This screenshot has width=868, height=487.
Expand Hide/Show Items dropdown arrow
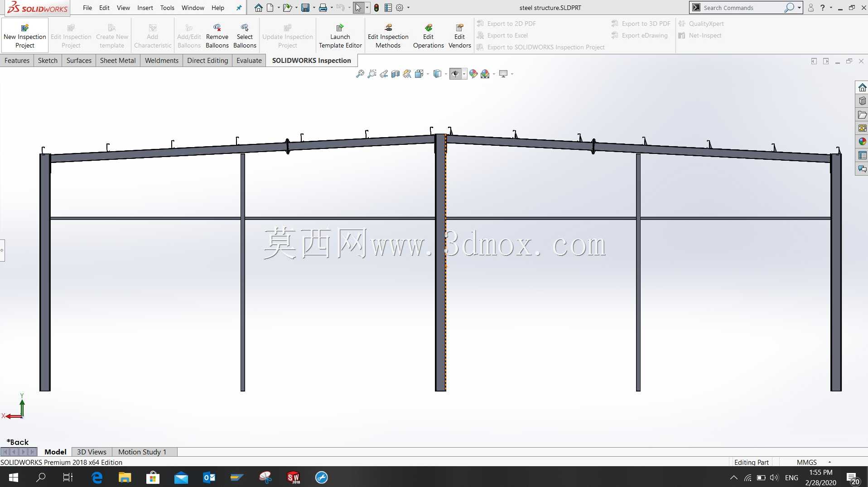point(464,74)
